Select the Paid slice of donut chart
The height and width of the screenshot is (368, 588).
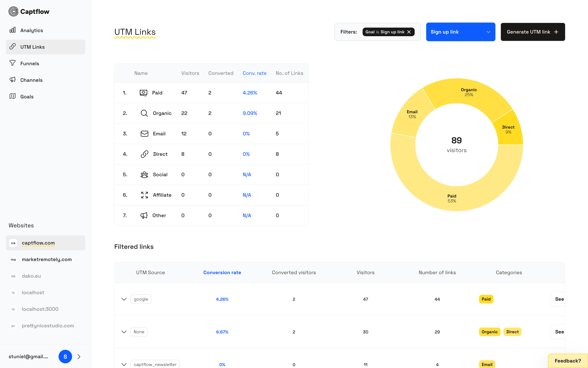(x=452, y=198)
